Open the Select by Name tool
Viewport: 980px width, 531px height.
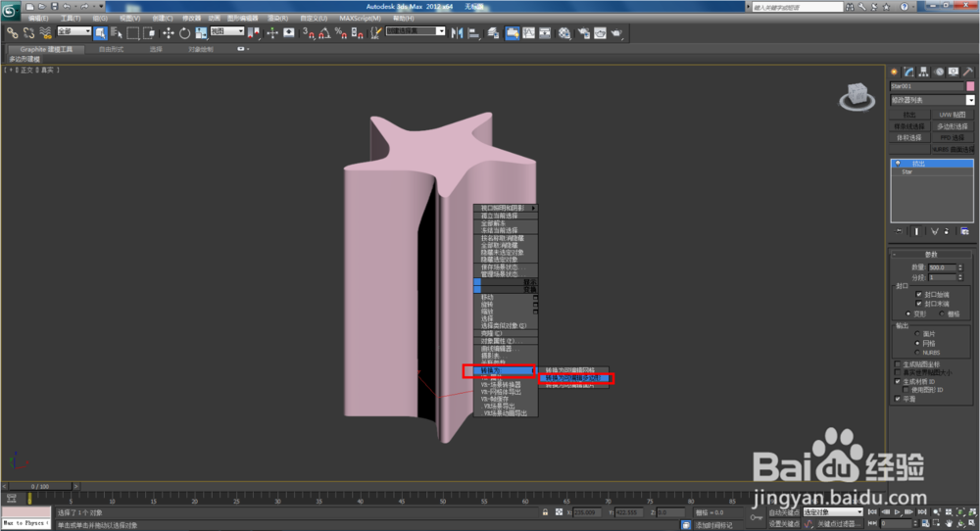(x=117, y=33)
